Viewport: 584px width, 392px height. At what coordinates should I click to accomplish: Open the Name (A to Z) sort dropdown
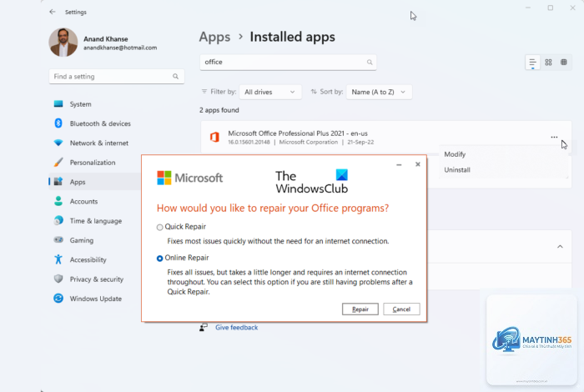tap(379, 92)
